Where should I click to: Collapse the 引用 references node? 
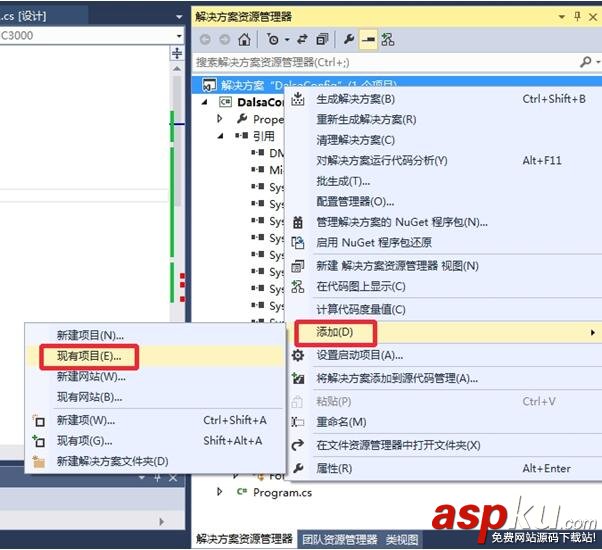(220, 136)
